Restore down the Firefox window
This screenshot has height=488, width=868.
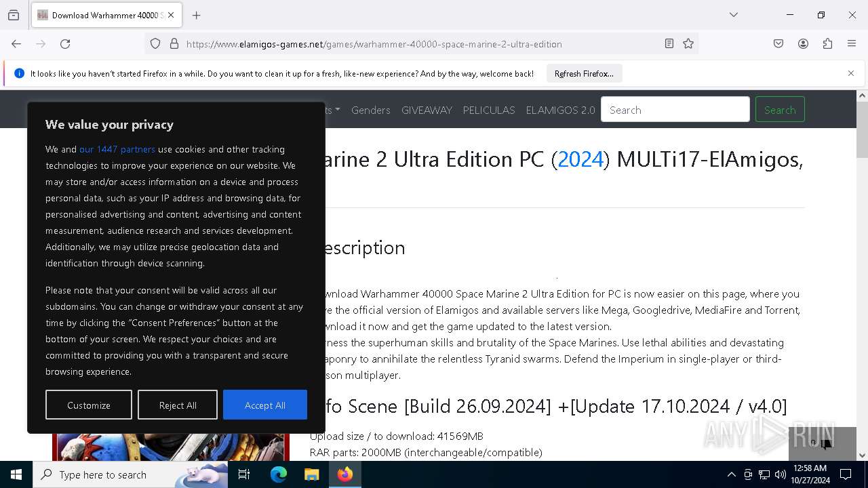[x=821, y=15]
